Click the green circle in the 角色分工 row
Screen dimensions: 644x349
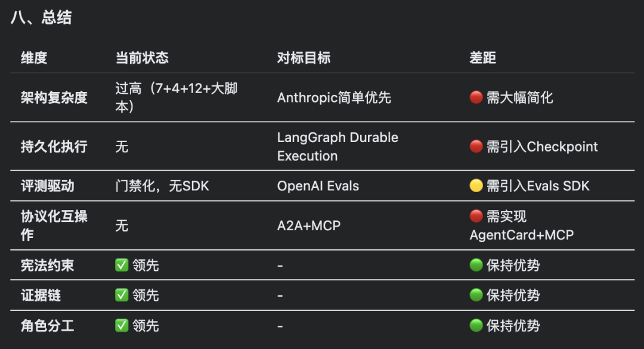pos(476,326)
